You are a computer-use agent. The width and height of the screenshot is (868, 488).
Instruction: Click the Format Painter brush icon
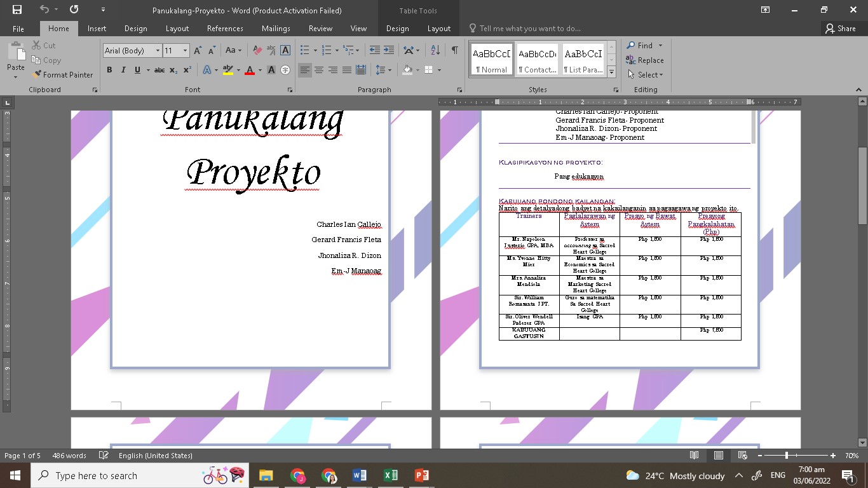37,75
